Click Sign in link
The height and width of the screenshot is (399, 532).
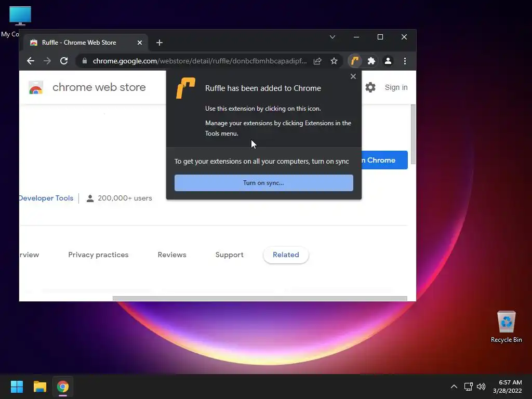pos(396,87)
